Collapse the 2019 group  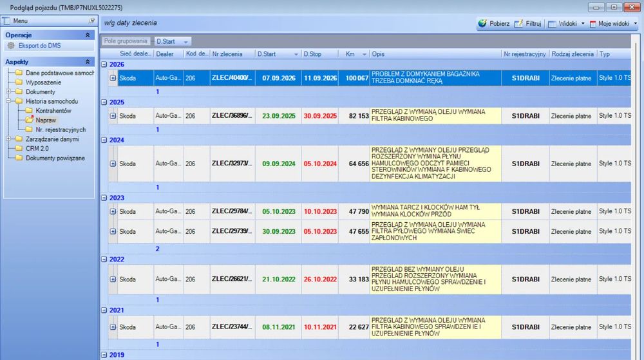point(104,355)
